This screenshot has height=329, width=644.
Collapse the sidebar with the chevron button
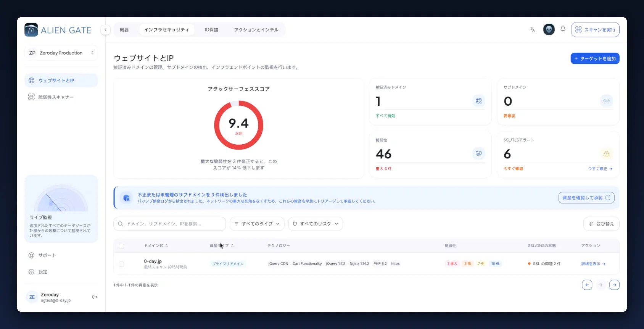pos(106,30)
